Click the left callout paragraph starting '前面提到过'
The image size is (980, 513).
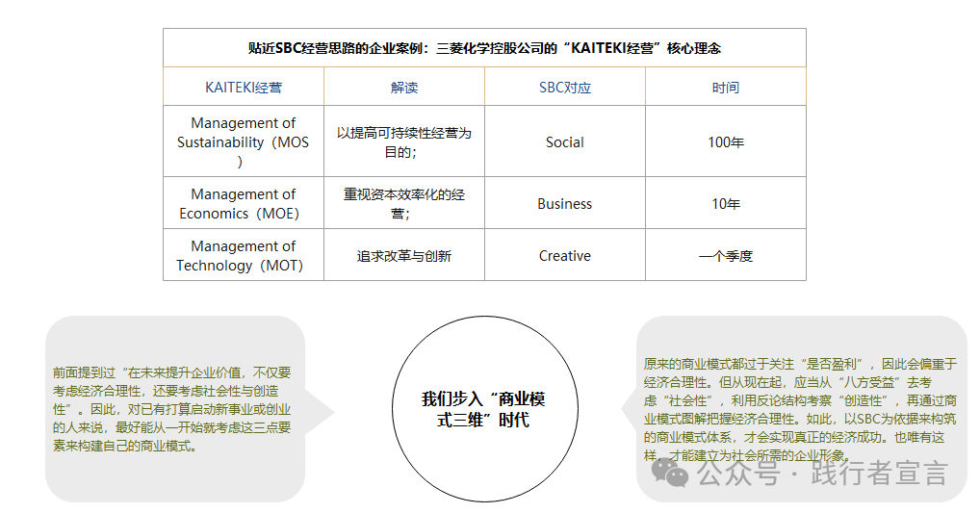[x=172, y=409]
